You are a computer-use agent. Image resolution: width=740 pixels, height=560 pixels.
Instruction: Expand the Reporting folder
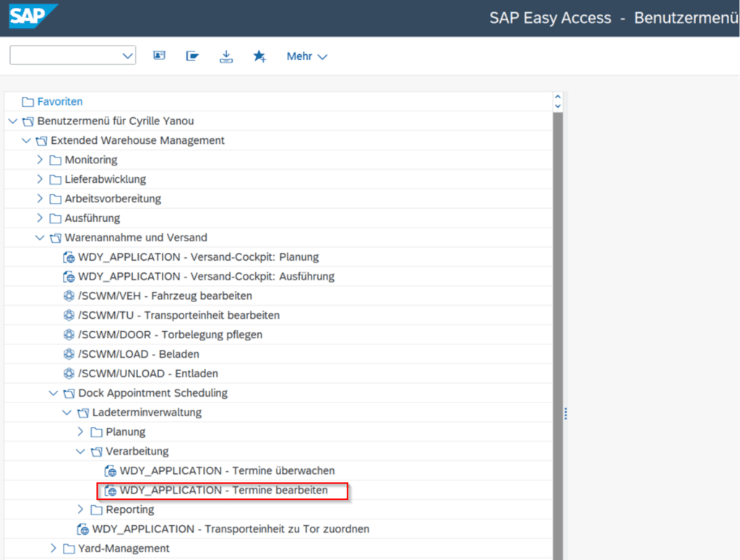coord(80,509)
